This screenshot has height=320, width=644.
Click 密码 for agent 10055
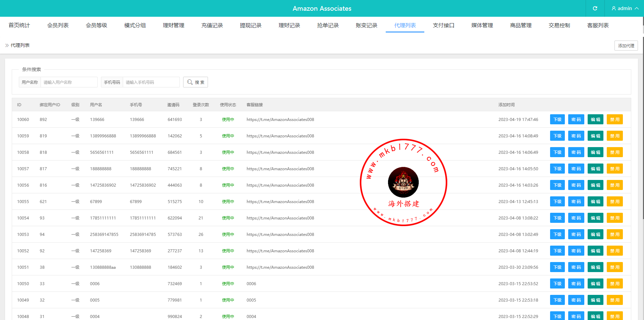coord(576,201)
